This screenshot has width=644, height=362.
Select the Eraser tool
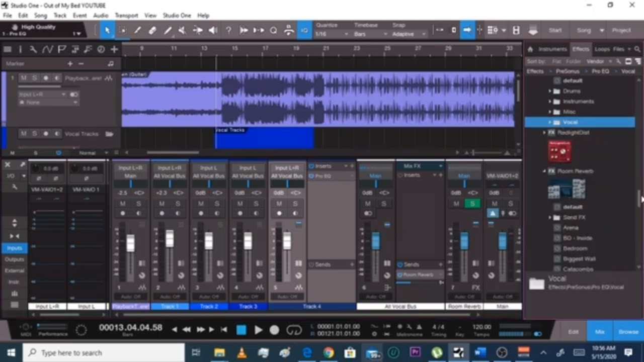(x=152, y=30)
